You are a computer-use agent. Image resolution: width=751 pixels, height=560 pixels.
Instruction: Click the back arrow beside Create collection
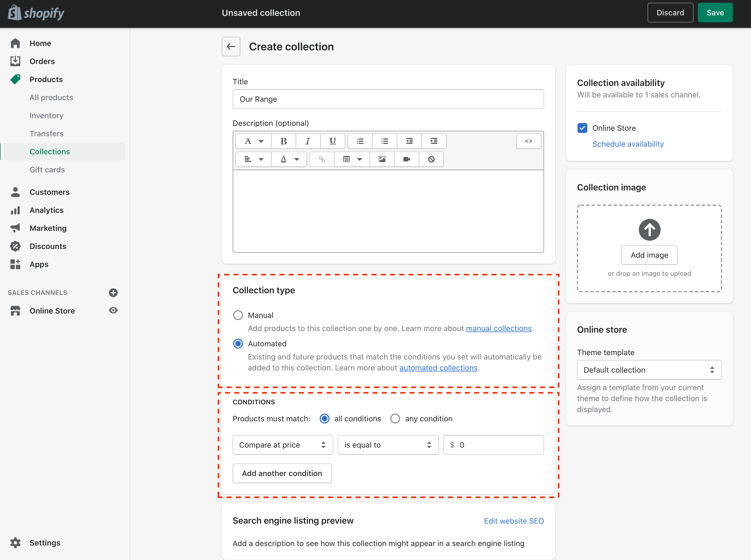(x=231, y=47)
